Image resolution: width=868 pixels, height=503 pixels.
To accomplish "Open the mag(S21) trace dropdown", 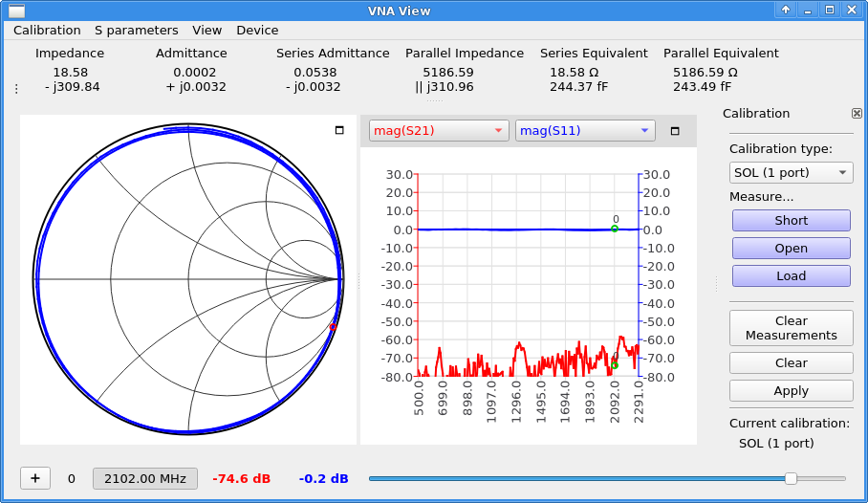I will coord(439,131).
